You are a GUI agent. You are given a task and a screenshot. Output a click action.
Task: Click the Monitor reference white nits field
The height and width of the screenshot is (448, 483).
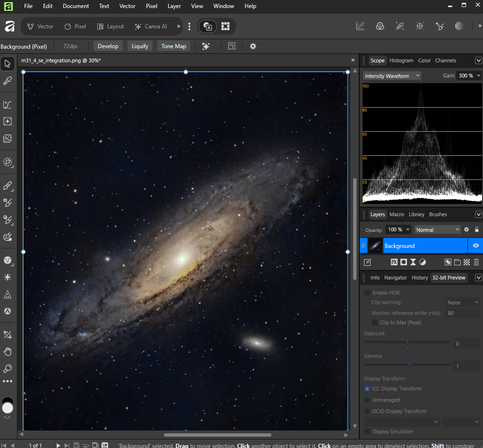pos(463,313)
